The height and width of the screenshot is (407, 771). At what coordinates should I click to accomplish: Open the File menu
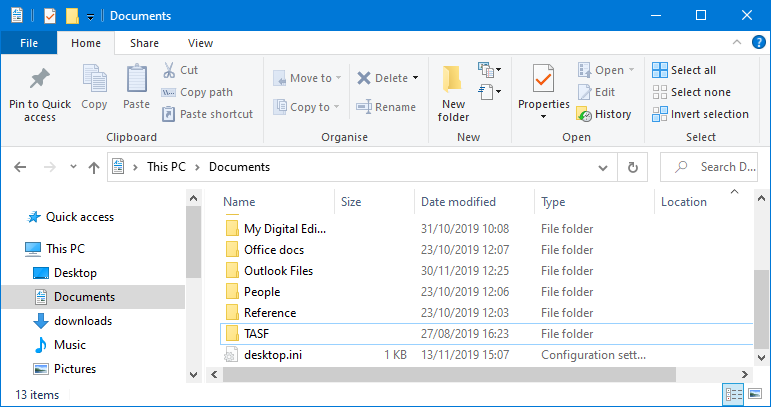point(29,43)
